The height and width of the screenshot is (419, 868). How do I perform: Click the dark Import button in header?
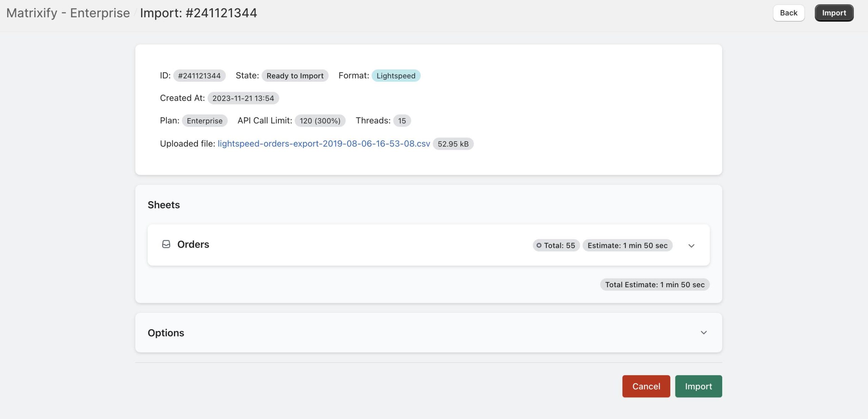click(x=834, y=13)
